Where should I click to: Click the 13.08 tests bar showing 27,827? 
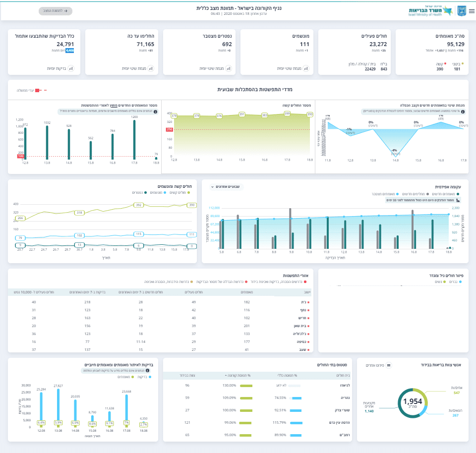59,407
